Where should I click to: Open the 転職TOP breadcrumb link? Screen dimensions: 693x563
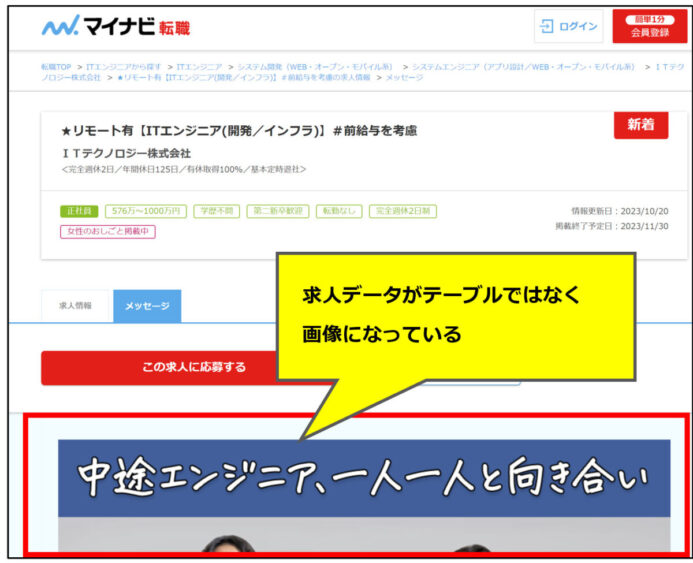(56, 67)
